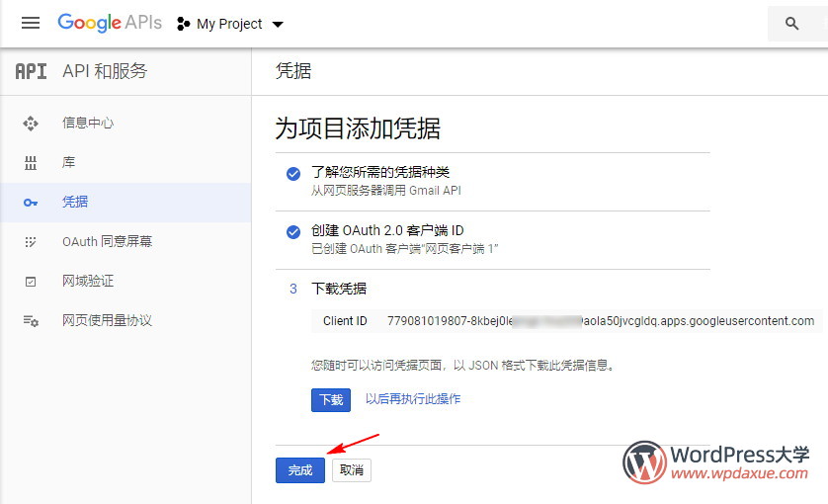Click the Client ID label
The height and width of the screenshot is (504, 828).
click(x=345, y=320)
